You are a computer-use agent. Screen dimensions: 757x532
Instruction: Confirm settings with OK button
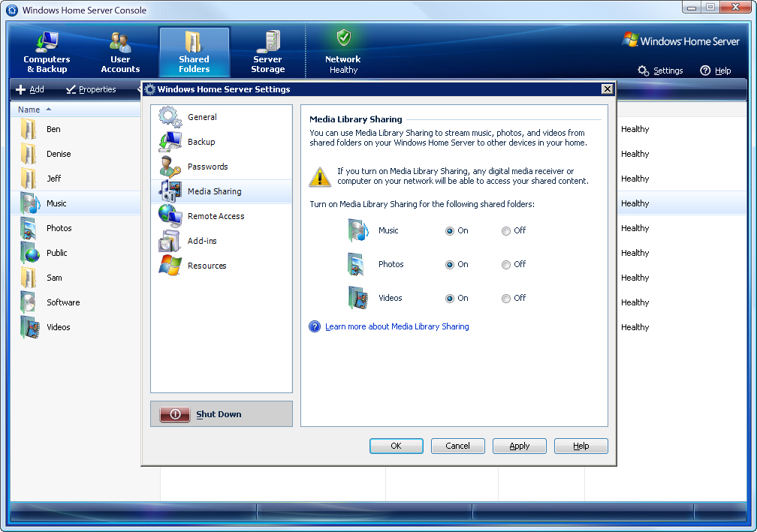[x=397, y=446]
